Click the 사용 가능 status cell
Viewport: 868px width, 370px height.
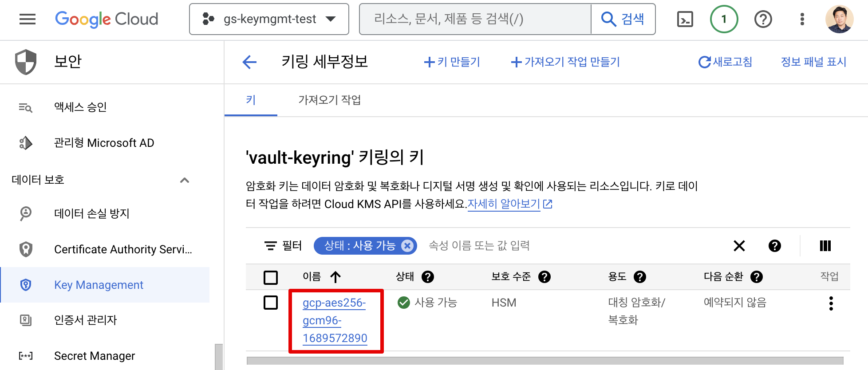[427, 303]
